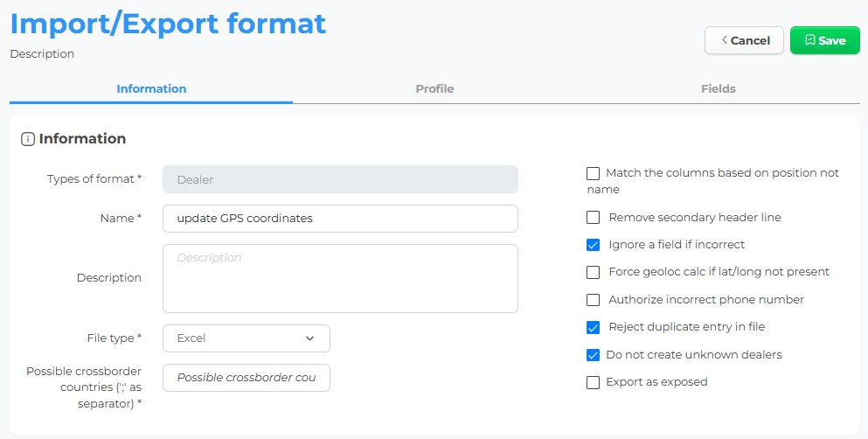Check the Export as exposed box
Image resolution: width=868 pixels, height=439 pixels.
[593, 382]
